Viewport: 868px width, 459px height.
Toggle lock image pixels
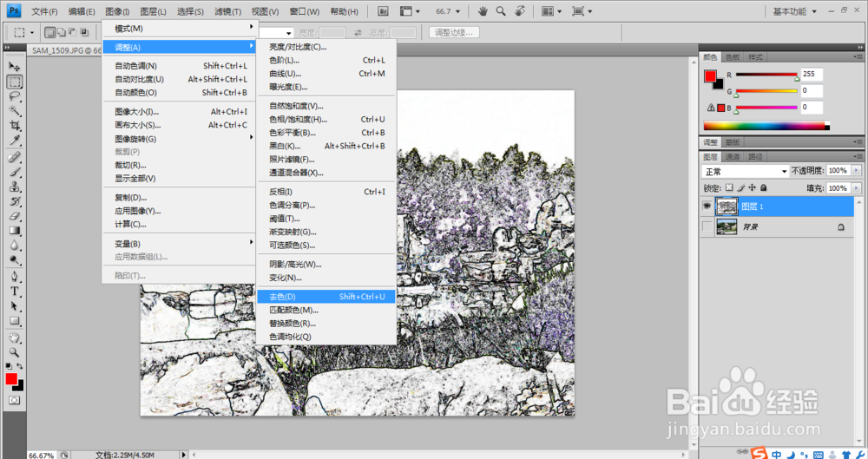pos(740,187)
